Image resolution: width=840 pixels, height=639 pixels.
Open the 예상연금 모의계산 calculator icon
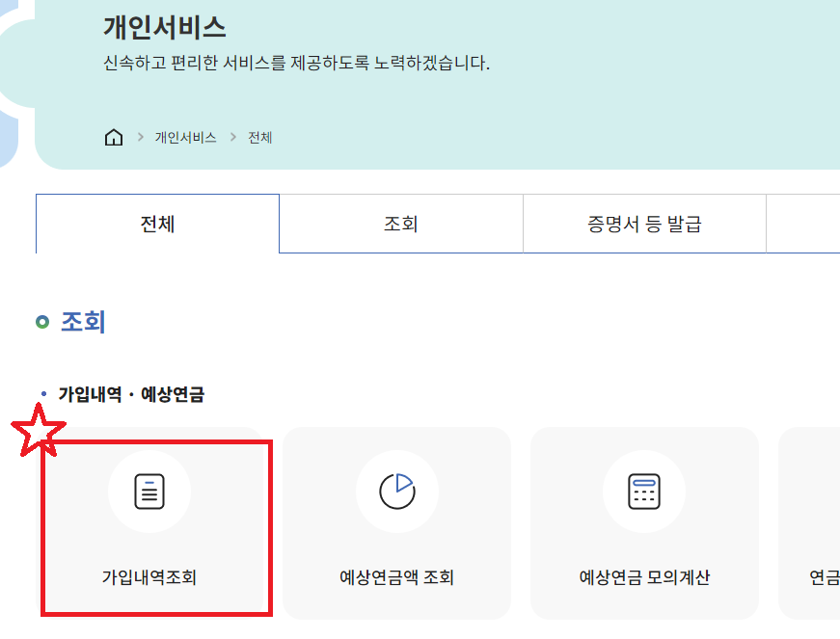point(644,492)
